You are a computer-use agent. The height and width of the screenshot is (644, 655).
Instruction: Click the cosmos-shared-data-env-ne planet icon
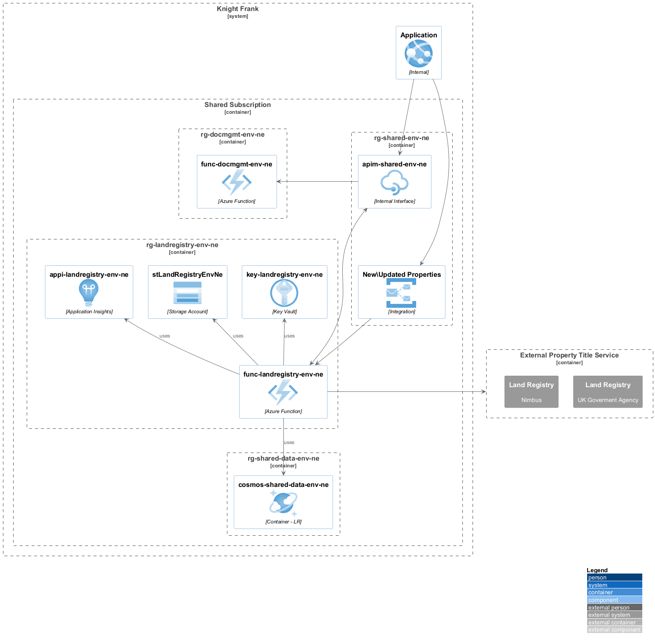283,503
